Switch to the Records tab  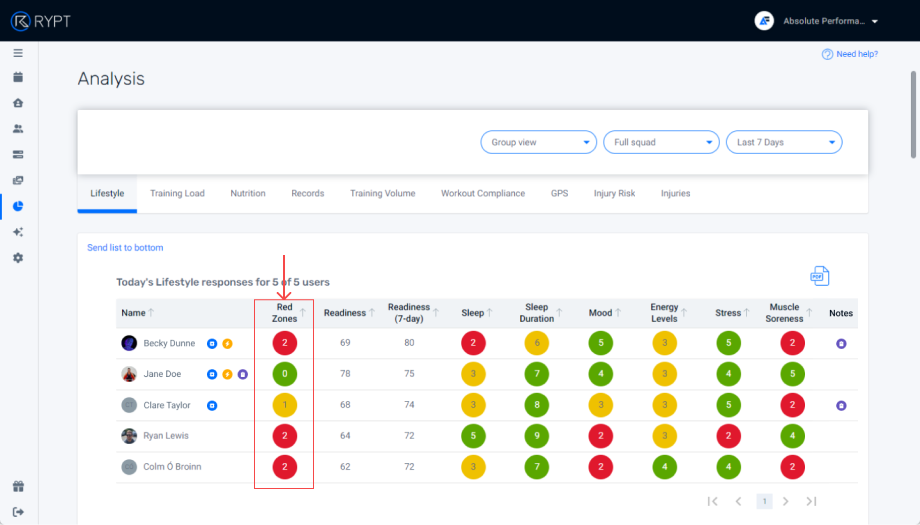[307, 193]
